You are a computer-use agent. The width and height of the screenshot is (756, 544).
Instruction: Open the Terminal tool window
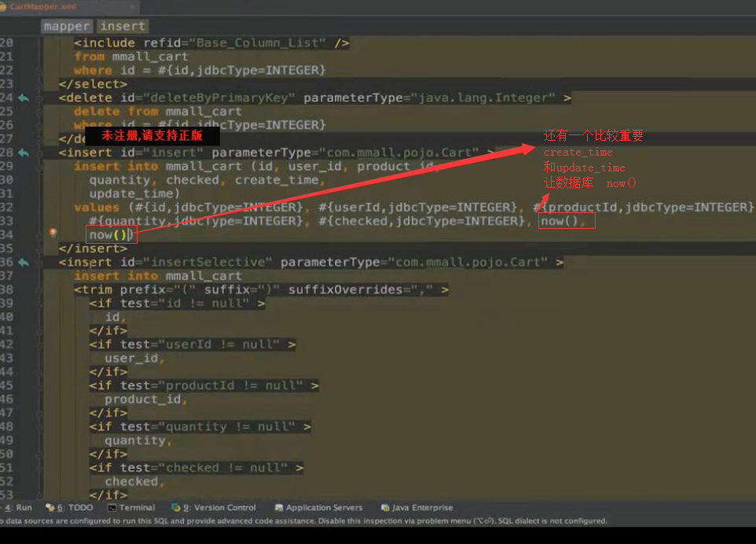[x=131, y=507]
